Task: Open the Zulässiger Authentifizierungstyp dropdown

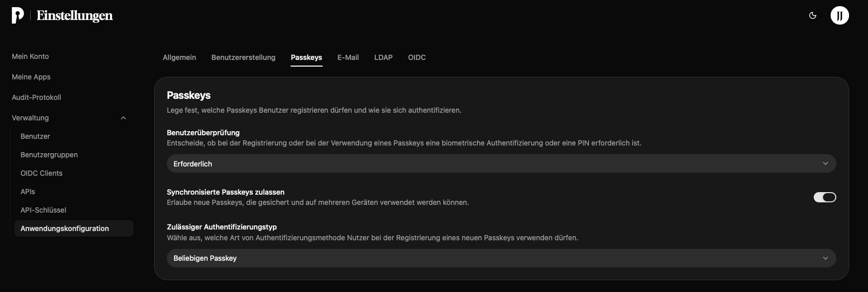Action: pyautogui.click(x=501, y=258)
